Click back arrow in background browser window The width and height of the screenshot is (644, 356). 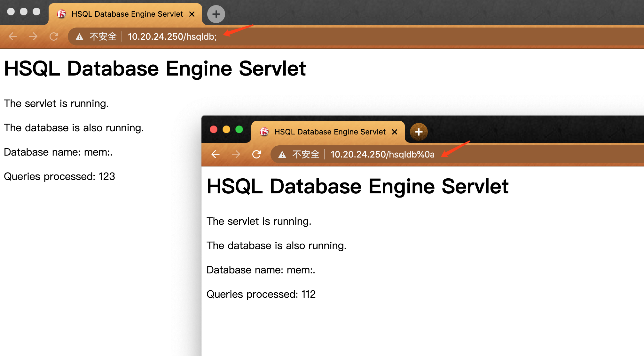tap(13, 36)
